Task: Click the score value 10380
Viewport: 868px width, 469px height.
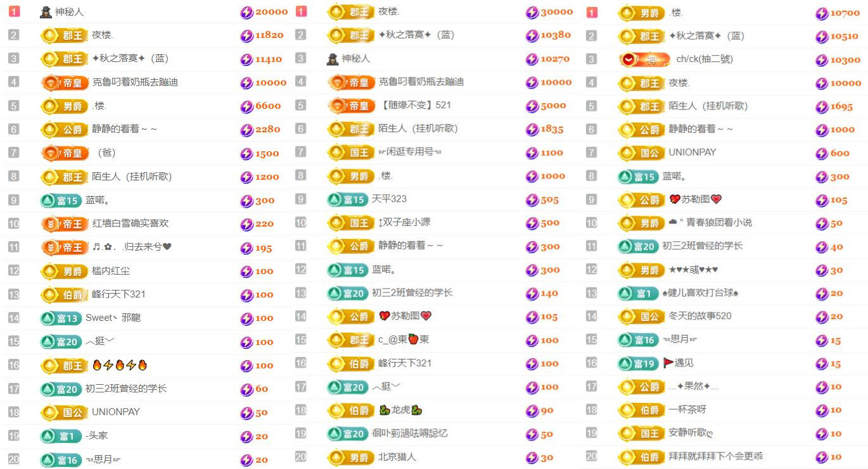Action: coord(556,35)
